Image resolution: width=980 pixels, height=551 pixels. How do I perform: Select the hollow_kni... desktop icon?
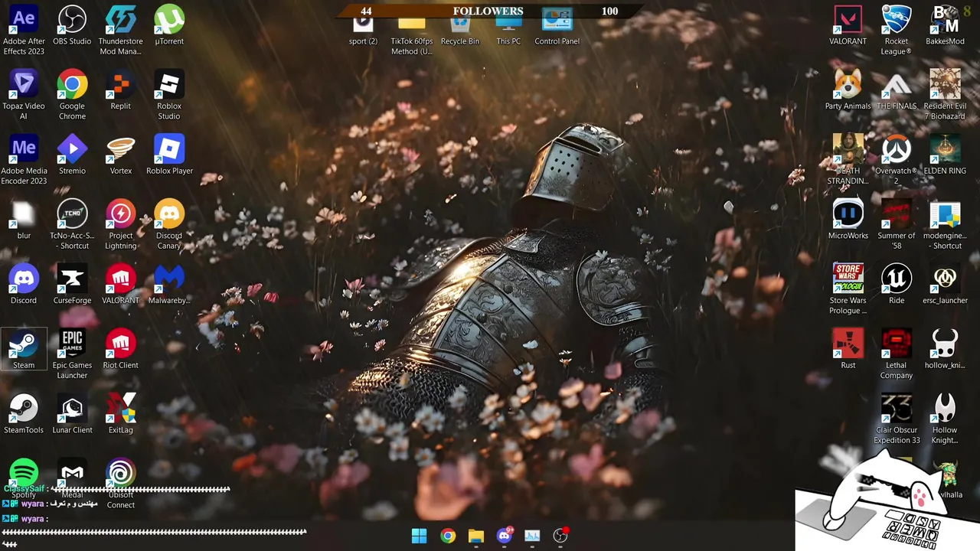coord(945,349)
